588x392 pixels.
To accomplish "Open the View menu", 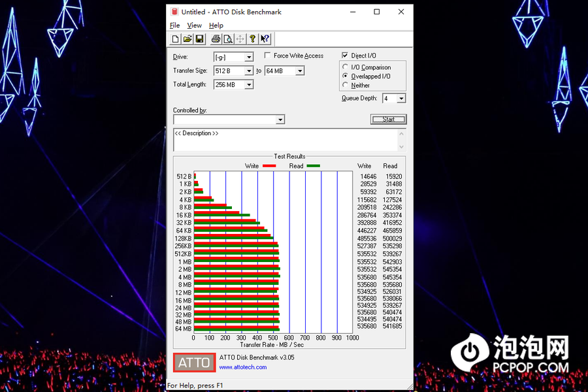I will point(194,25).
